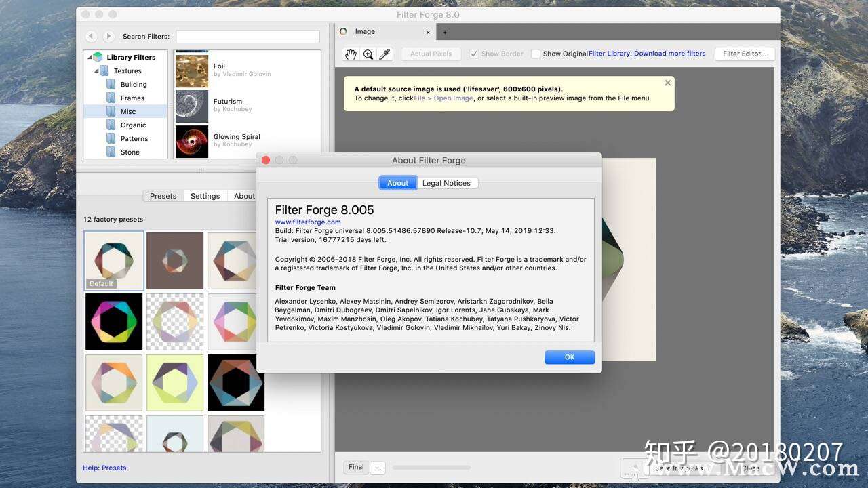The image size is (868, 488).
Task: Go forward with the right arrow button
Action: pyautogui.click(x=108, y=36)
